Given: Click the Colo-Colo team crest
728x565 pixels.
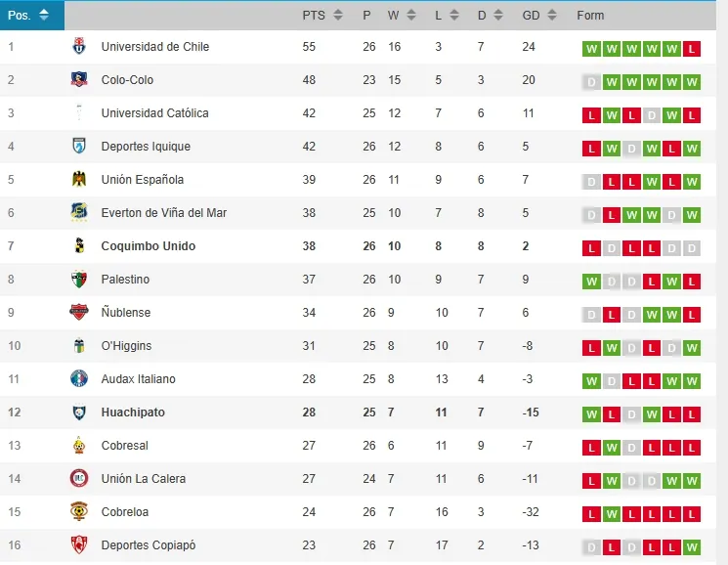Looking at the screenshot, I should pyautogui.click(x=79, y=80).
